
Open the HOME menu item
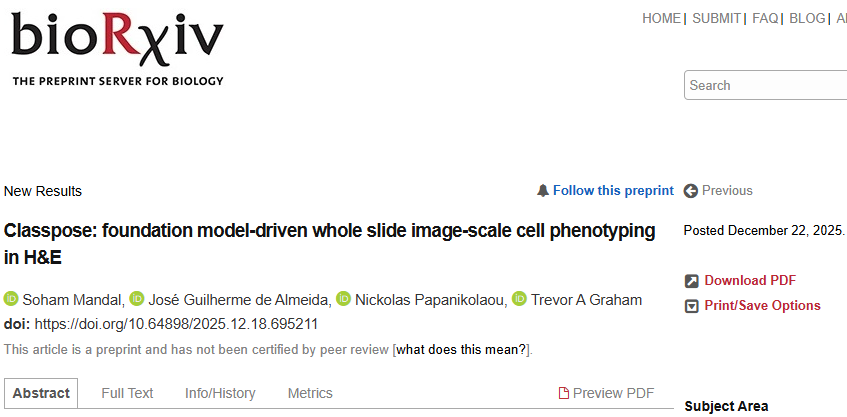(x=660, y=18)
